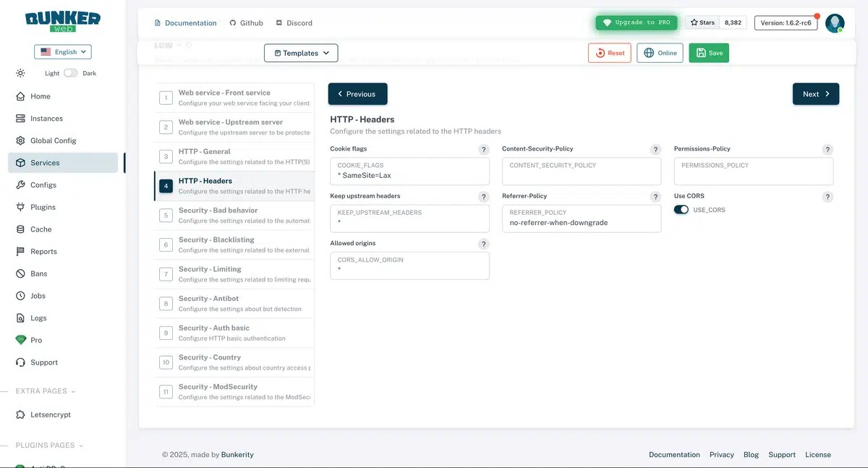The width and height of the screenshot is (868, 468).
Task: Select step 5 Security - Bad behavior
Action: click(x=234, y=216)
